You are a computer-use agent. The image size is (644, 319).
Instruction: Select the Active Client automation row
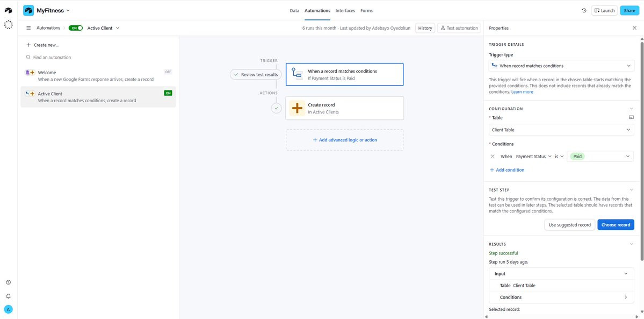point(98,97)
